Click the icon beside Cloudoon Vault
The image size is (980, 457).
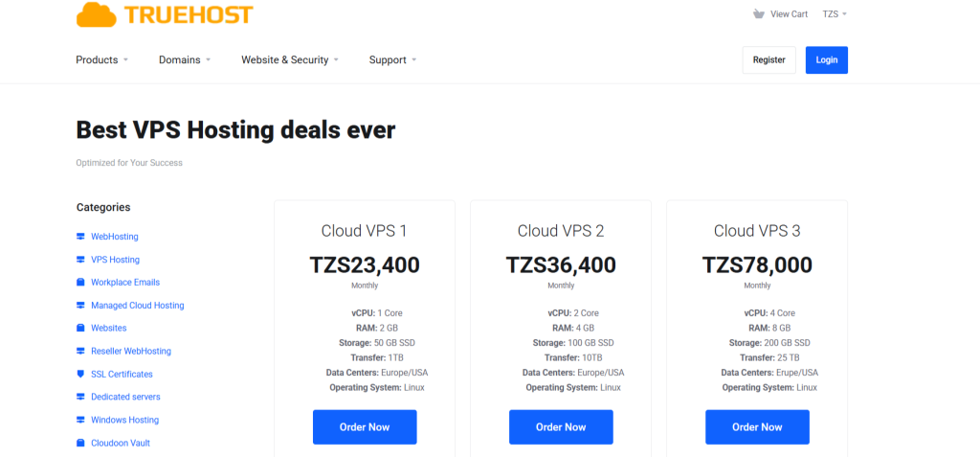point(80,443)
